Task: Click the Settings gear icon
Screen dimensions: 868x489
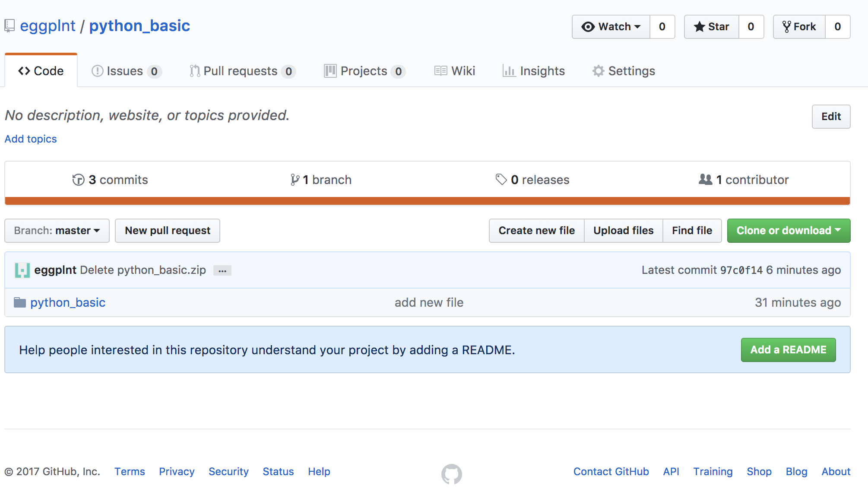Action: tap(598, 71)
